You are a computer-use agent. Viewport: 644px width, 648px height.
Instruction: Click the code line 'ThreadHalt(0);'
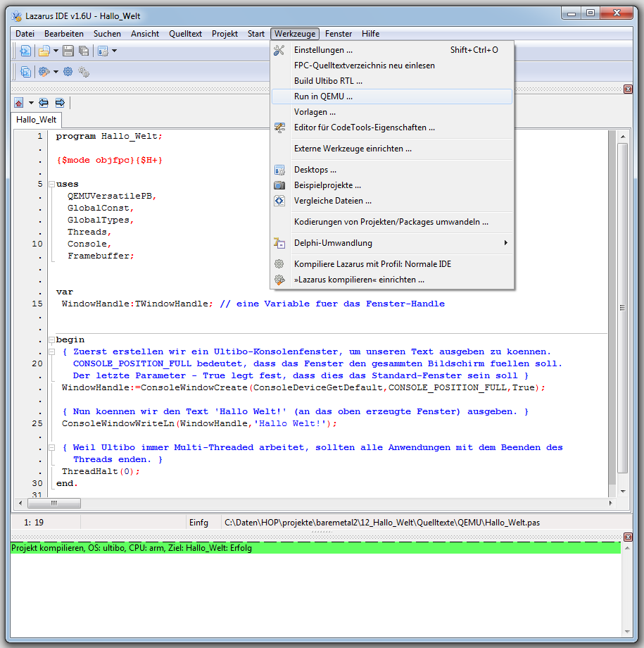[x=101, y=471]
